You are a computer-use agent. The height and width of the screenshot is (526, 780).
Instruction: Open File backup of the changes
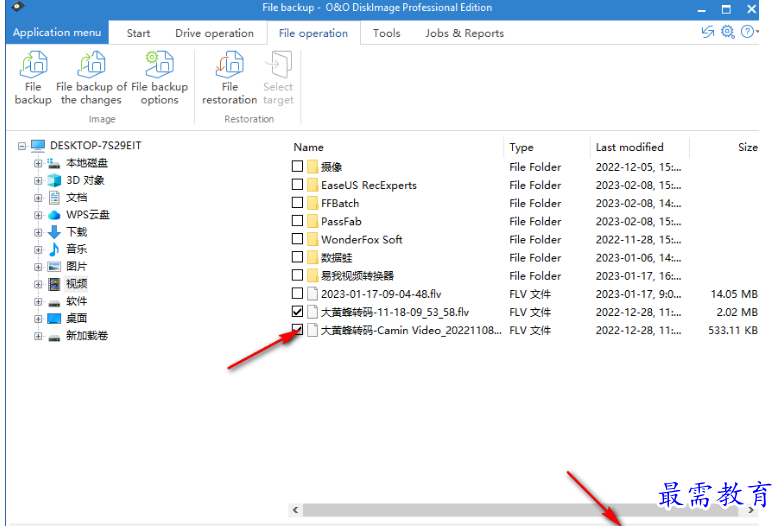[x=91, y=78]
